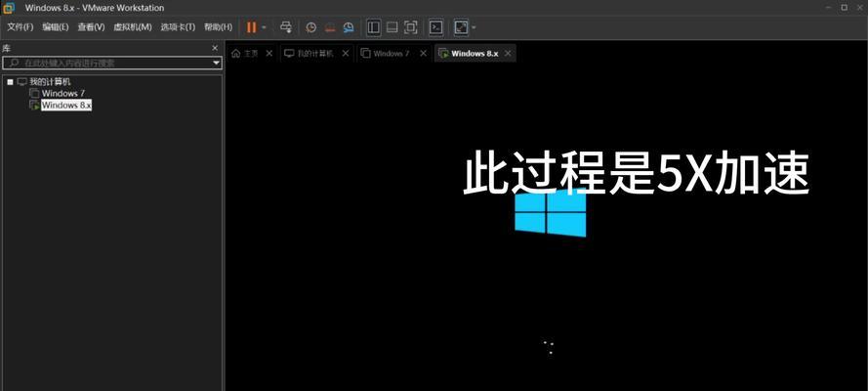868x391 pixels.
Task: Select Windows 8.x in the library tree
Action: point(66,105)
